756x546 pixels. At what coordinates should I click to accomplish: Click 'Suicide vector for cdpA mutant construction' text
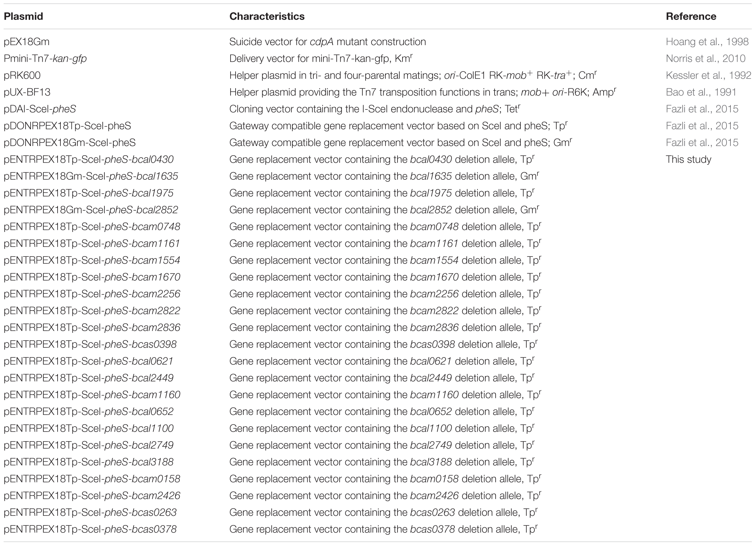point(328,42)
